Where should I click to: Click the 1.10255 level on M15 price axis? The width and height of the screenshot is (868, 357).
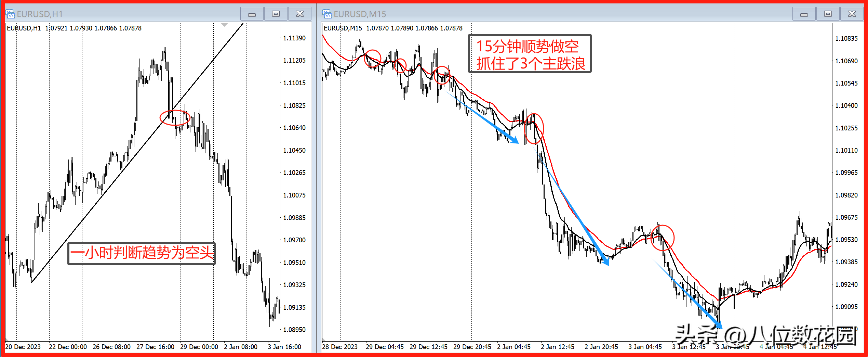coord(846,128)
